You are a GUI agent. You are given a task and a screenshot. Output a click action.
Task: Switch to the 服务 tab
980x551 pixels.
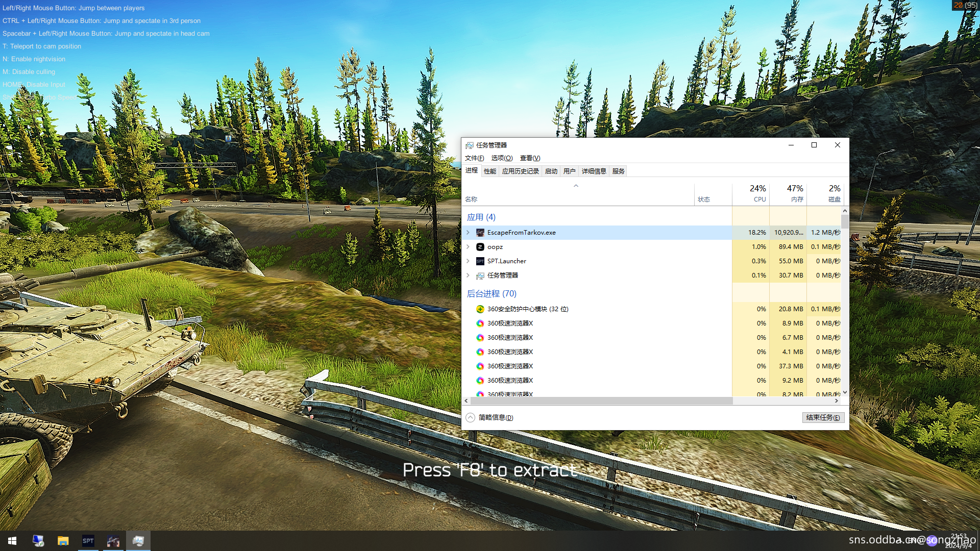click(619, 171)
